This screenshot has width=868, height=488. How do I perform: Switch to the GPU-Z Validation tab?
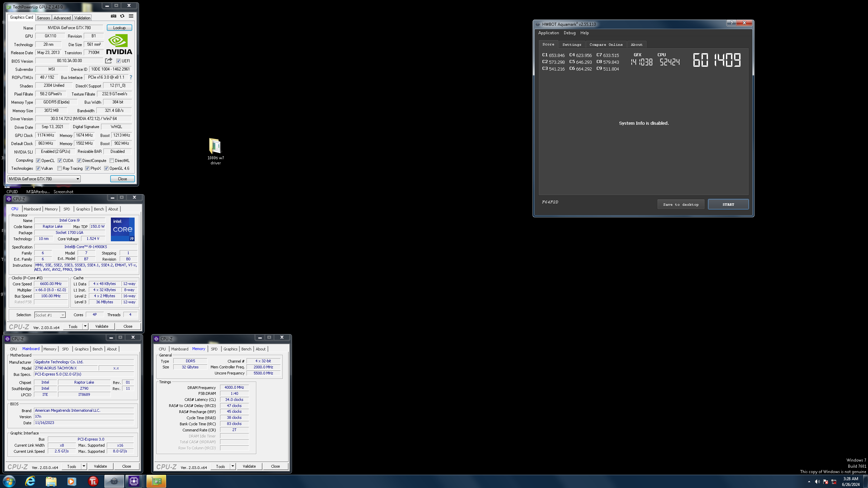click(x=82, y=18)
